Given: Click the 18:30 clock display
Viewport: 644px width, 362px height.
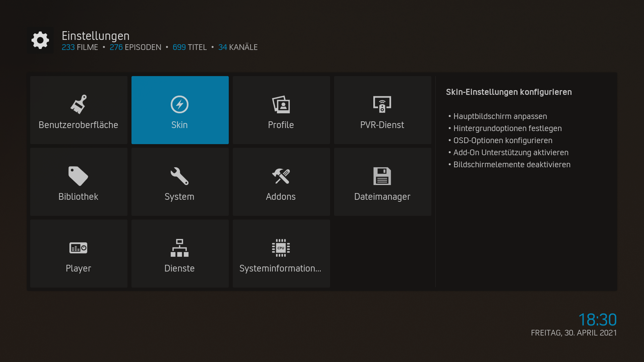Looking at the screenshot, I should pos(597,319).
